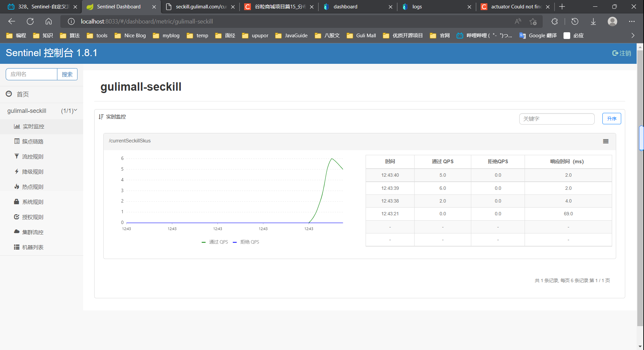Click the 降级规则 lightning icon
Image resolution: width=644 pixels, height=350 pixels.
[17, 171]
